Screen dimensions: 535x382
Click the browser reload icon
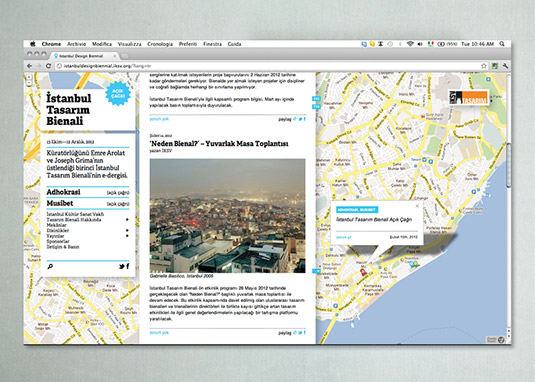click(x=48, y=66)
